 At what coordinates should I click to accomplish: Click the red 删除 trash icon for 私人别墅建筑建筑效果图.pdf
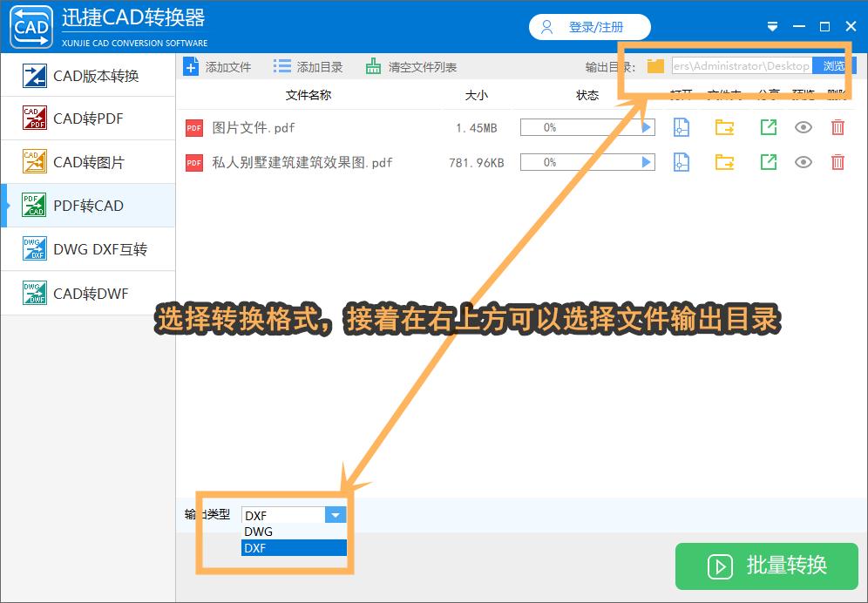coord(837,162)
